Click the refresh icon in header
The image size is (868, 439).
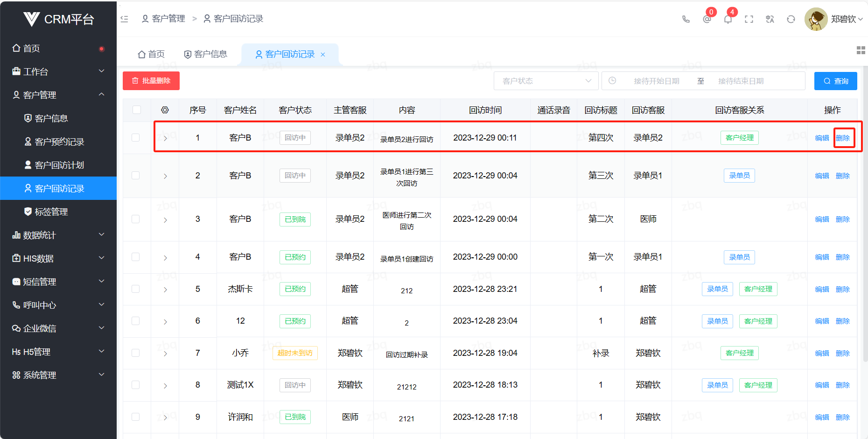(x=791, y=19)
